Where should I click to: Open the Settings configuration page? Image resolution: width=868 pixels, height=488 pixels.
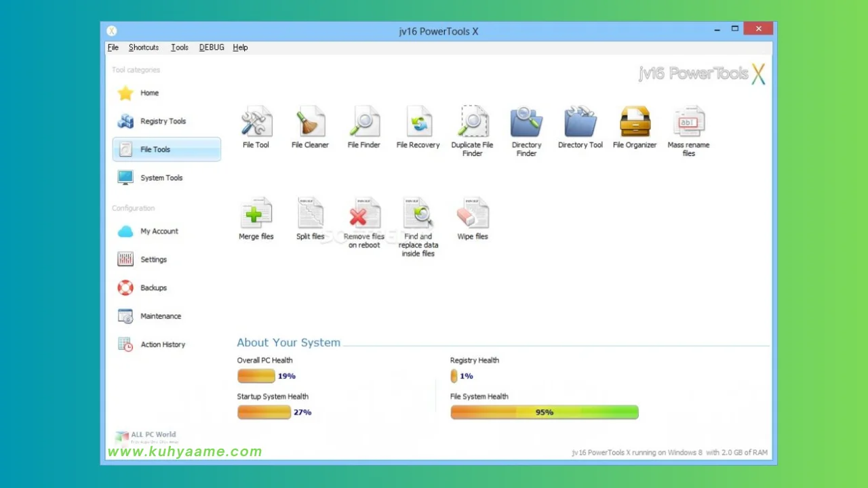point(167,260)
